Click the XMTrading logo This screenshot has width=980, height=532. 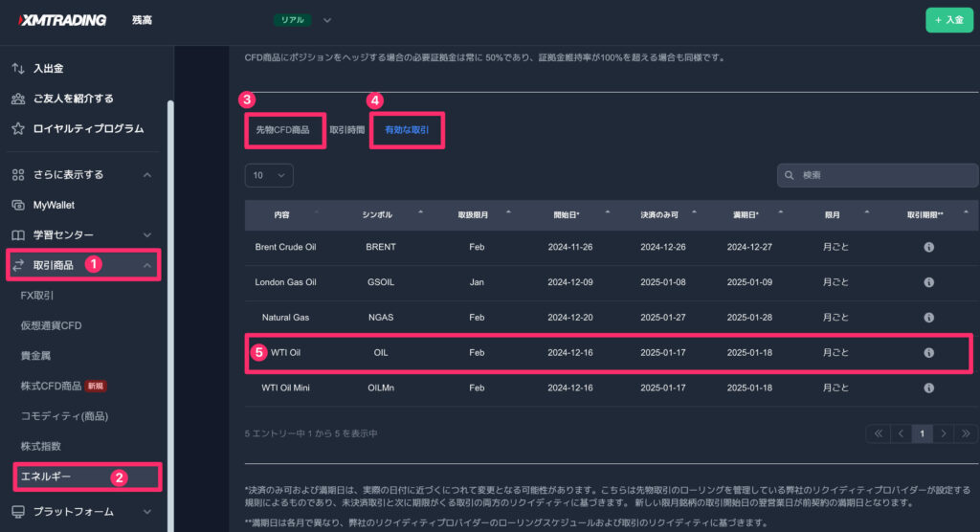tap(62, 20)
